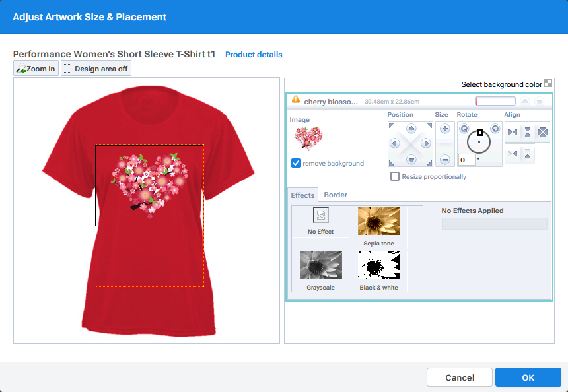Nudge the artwork position left
This screenshot has width=568, height=392.
point(395,144)
